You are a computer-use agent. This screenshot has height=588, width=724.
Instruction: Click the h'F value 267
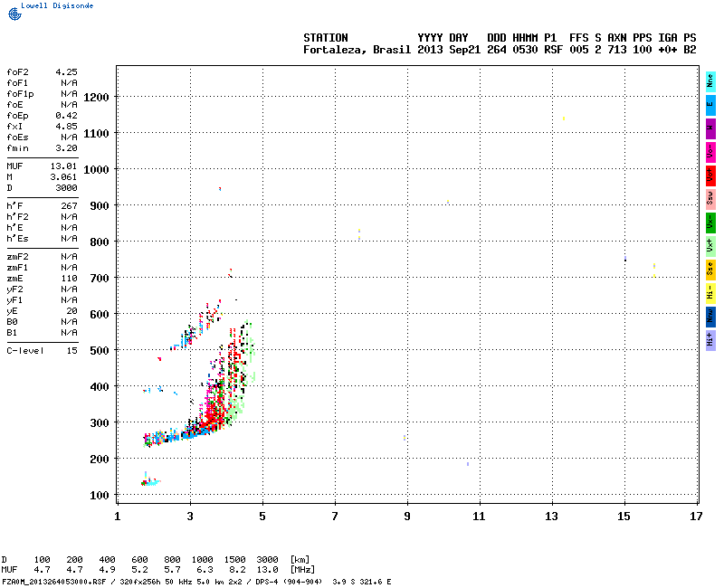[x=69, y=206]
